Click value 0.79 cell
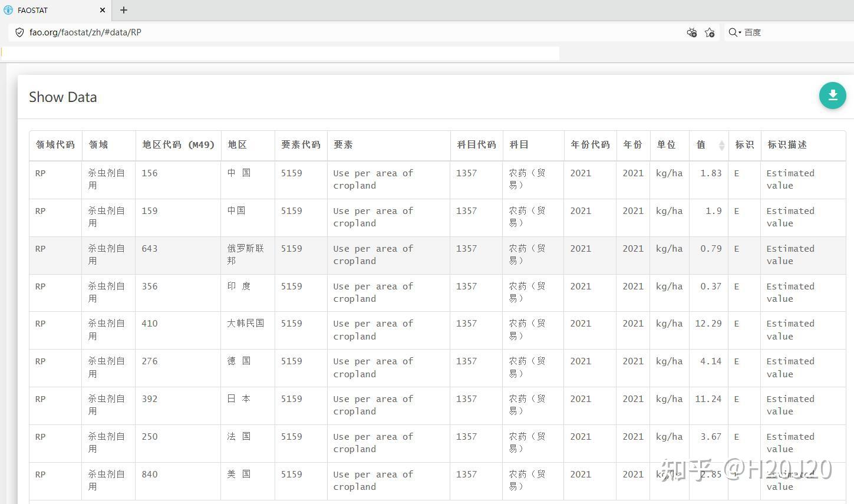The height and width of the screenshot is (504, 854). (709, 255)
